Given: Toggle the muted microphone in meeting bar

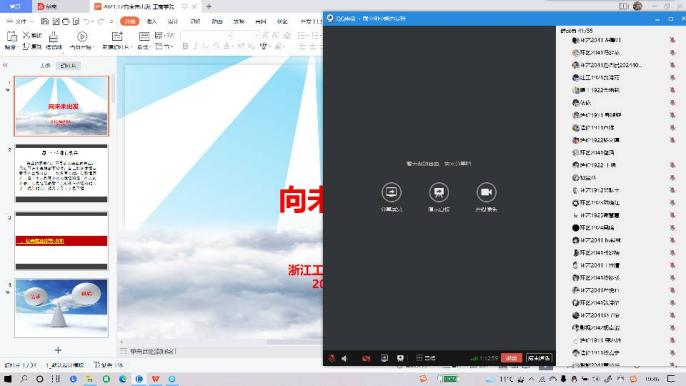Looking at the screenshot, I should point(332,358).
